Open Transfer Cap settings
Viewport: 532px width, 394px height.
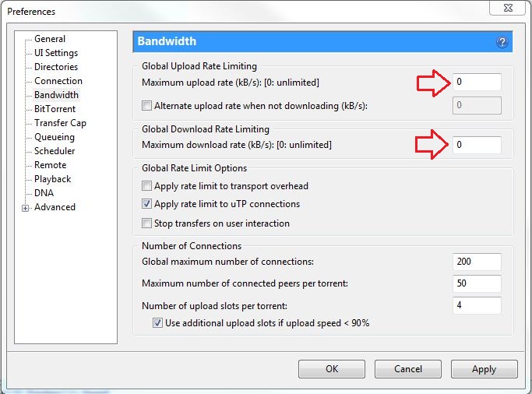click(x=61, y=123)
